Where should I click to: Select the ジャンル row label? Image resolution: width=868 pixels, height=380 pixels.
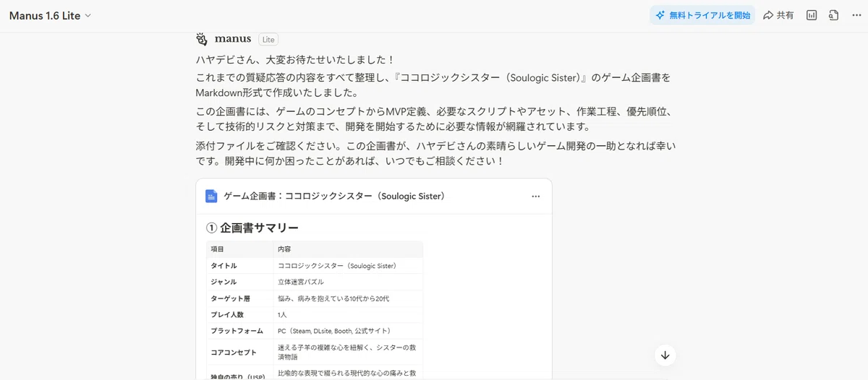[x=224, y=282]
